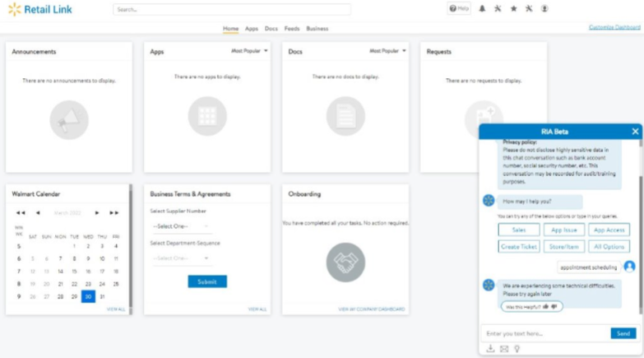The height and width of the screenshot is (358, 644).
Task: Click the user avatar beside appointment scheduling
Action: (630, 267)
